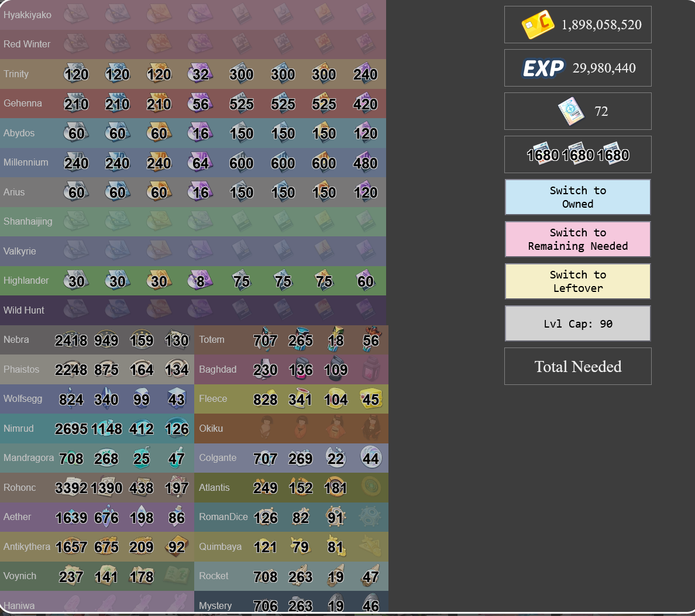Click the Aether essence icon showing 1639
This screenshot has height=616, width=695.
(x=71, y=517)
